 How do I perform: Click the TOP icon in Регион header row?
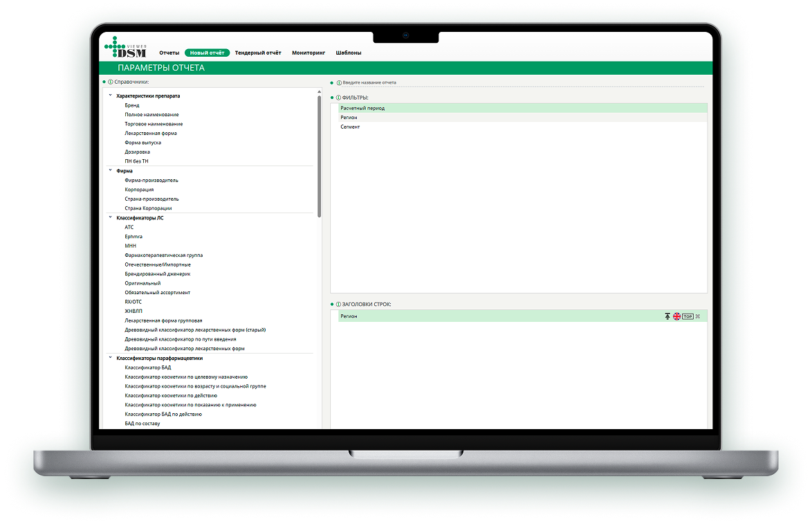pyautogui.click(x=688, y=316)
